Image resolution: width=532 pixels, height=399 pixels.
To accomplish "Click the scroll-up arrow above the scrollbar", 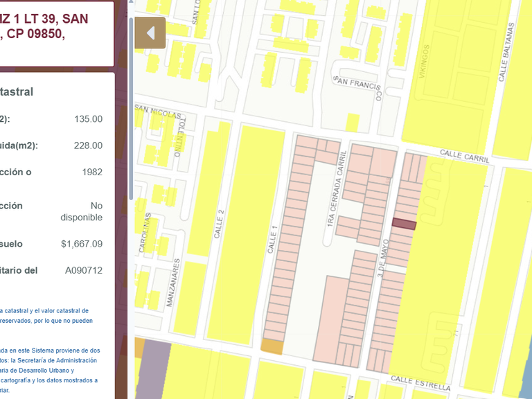I will coord(131,1).
